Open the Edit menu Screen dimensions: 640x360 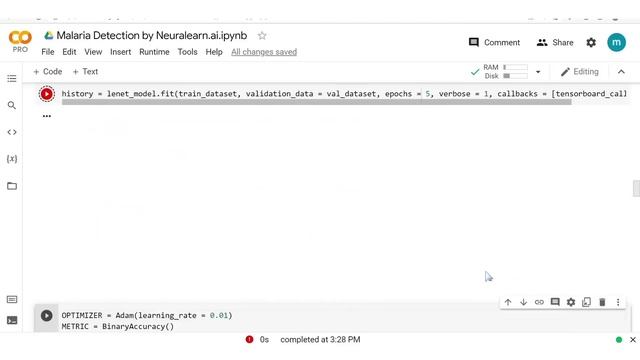tap(69, 52)
